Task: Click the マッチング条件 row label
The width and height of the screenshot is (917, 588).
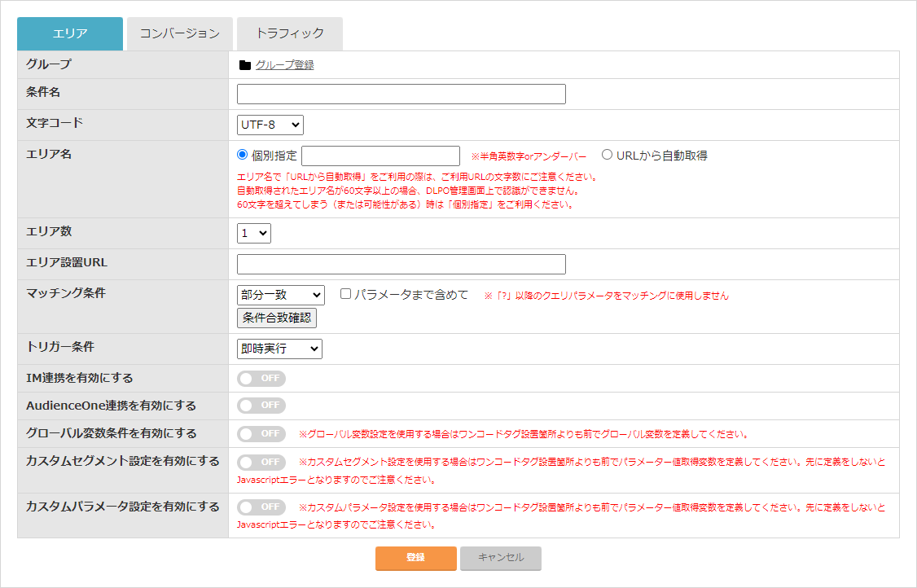Action: 65,292
